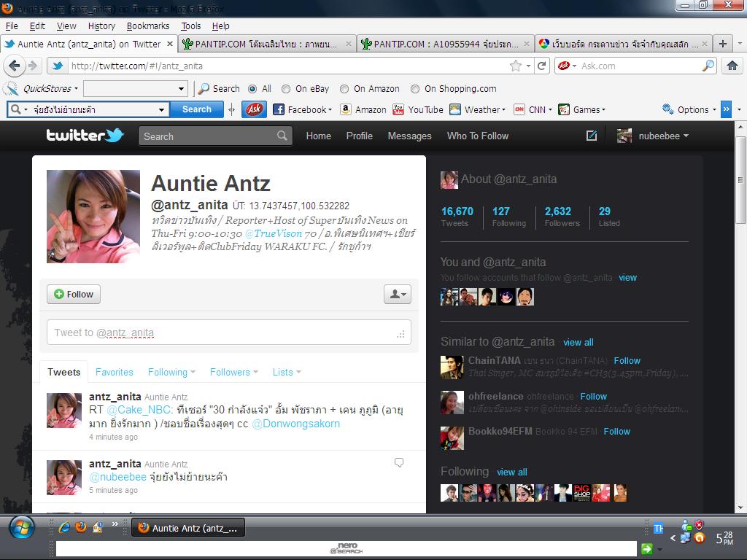Viewport: 747px width, 560px height.
Task: Select the On eBay radio button
Action: [x=286, y=89]
